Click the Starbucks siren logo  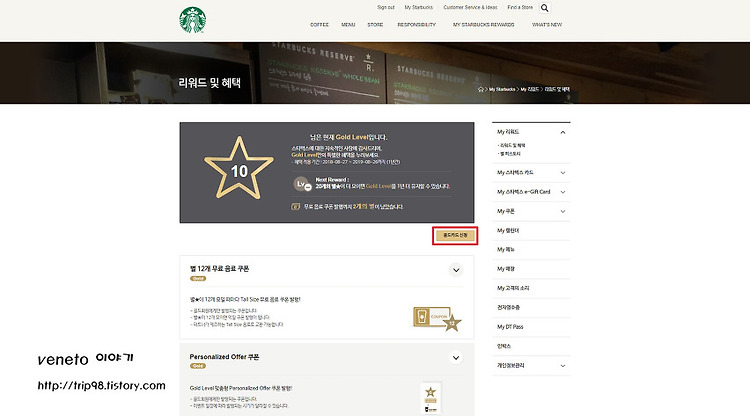[x=193, y=20]
